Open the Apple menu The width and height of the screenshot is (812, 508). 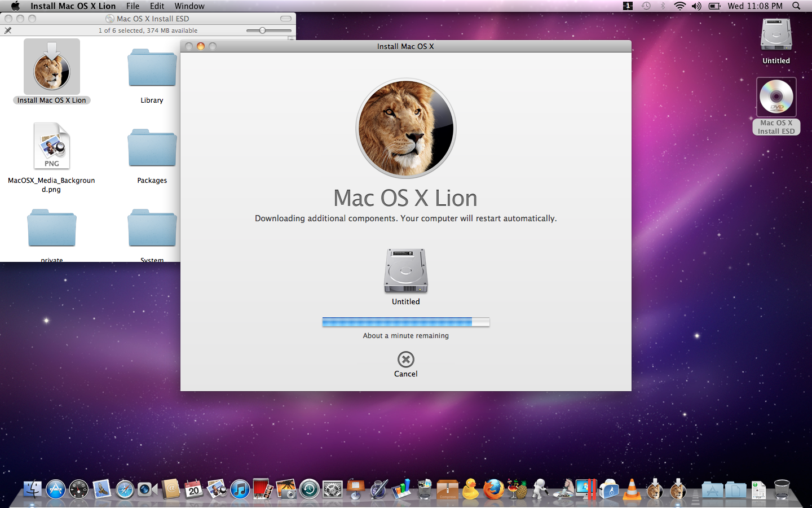15,6
